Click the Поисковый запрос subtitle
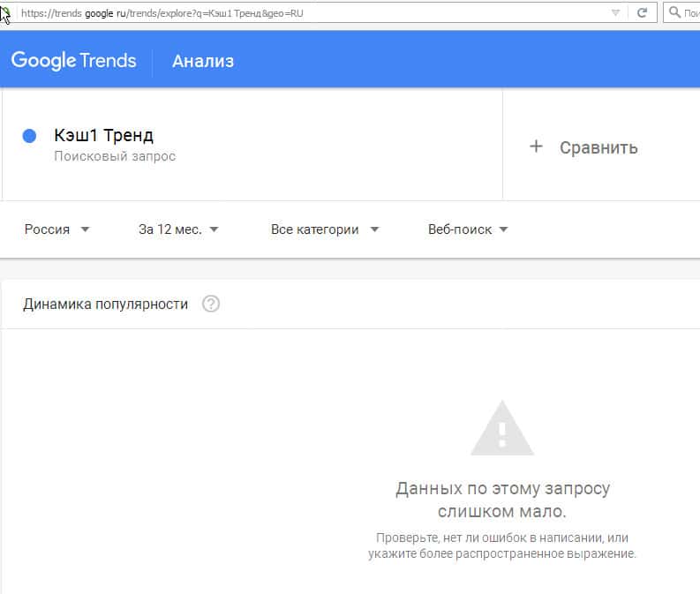The height and width of the screenshot is (594, 700). (x=115, y=157)
